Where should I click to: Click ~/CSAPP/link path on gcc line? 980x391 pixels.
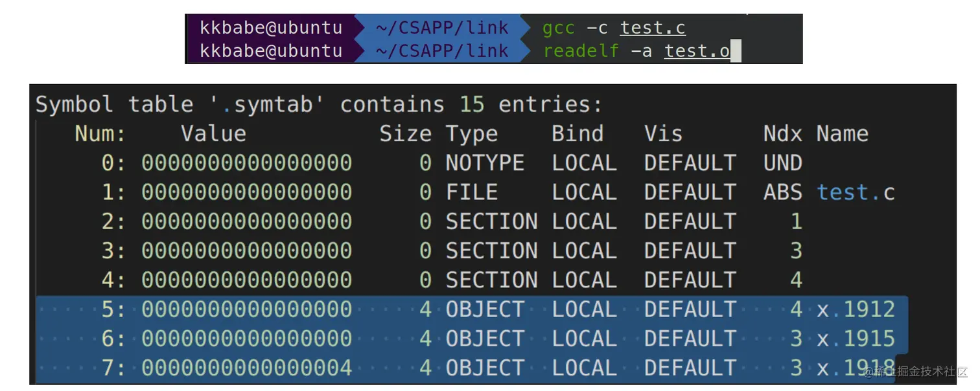pyautogui.click(x=442, y=28)
